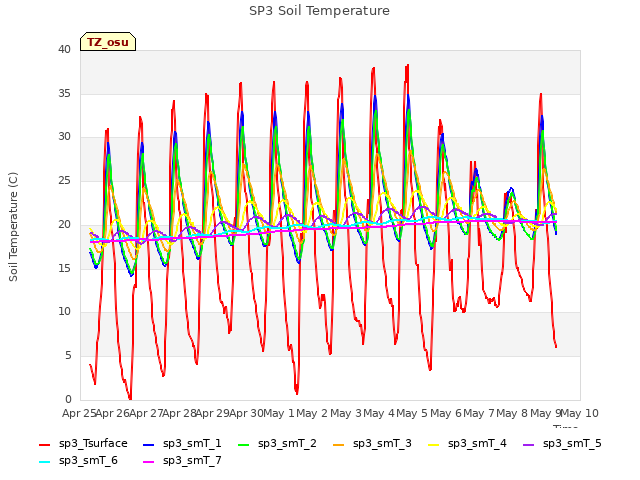This screenshot has height=480, width=640.
Task: Toggle sp3_smT_3 series legend label
Action: coord(382,444)
